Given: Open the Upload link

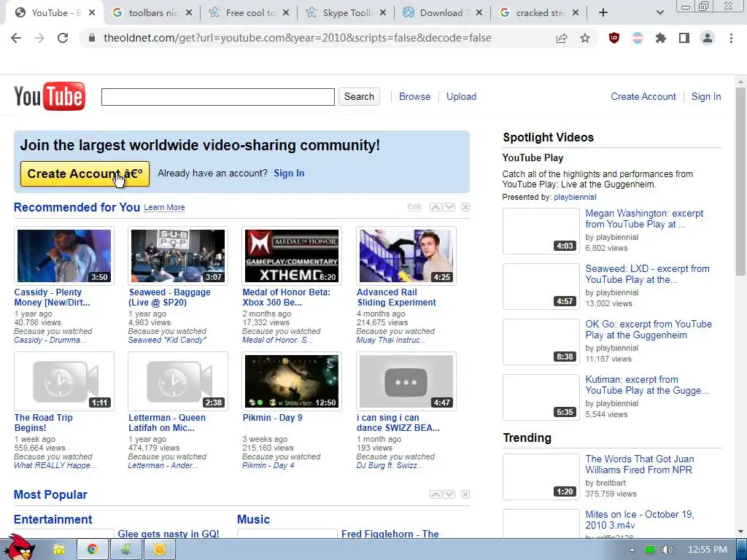Looking at the screenshot, I should pyautogui.click(x=461, y=97).
